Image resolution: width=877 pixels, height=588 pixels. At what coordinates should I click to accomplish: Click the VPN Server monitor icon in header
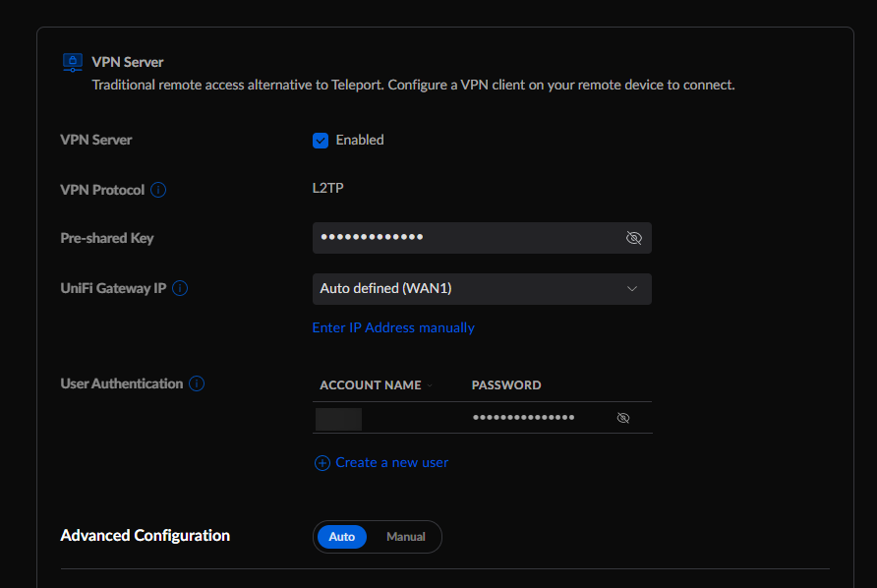[72, 62]
